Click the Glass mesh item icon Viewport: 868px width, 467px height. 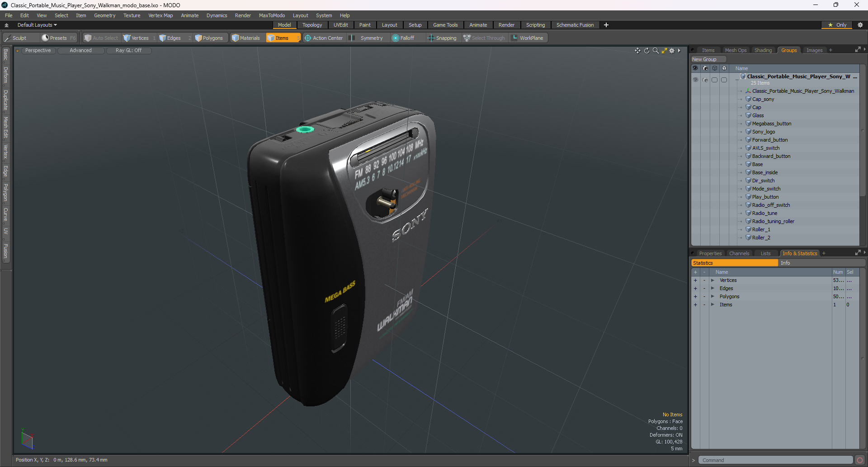coord(748,115)
